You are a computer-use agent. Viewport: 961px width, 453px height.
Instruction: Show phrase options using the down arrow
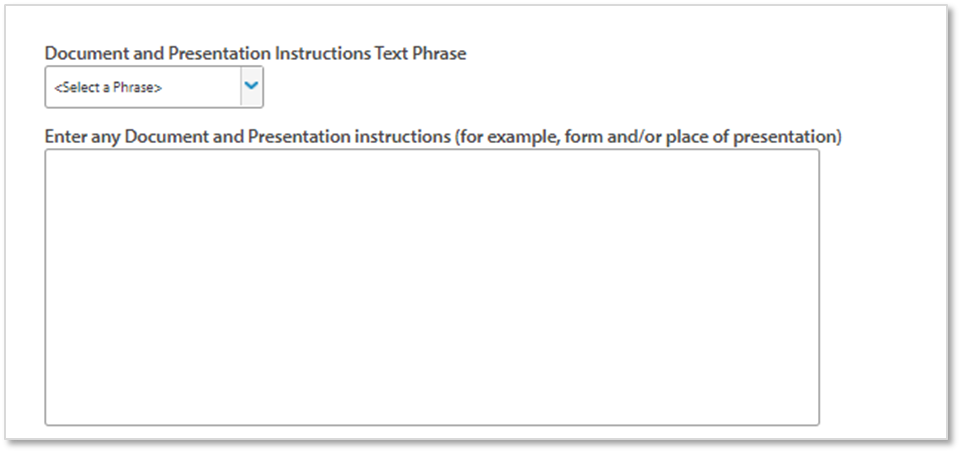(251, 87)
